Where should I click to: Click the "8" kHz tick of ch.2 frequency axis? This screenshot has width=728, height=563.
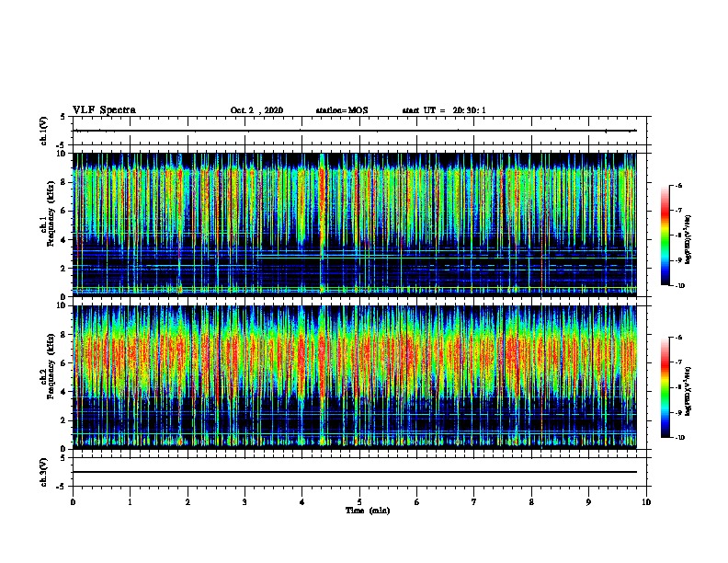[64, 335]
